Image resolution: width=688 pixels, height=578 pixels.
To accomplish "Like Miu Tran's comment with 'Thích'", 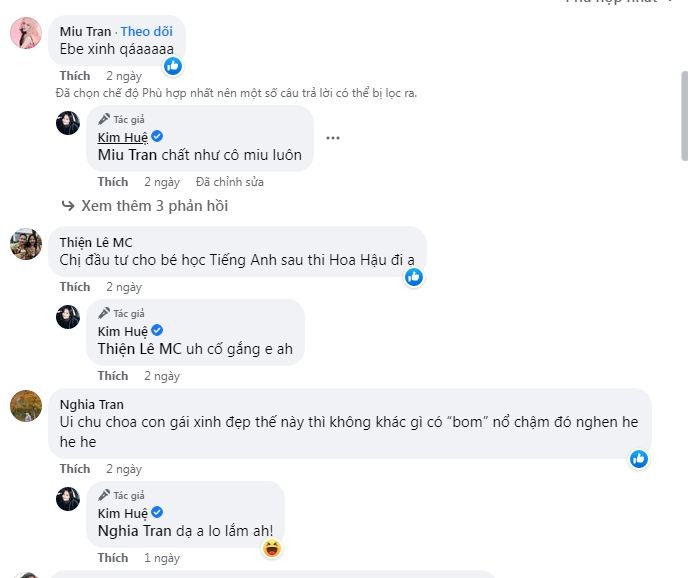I will click(x=74, y=76).
